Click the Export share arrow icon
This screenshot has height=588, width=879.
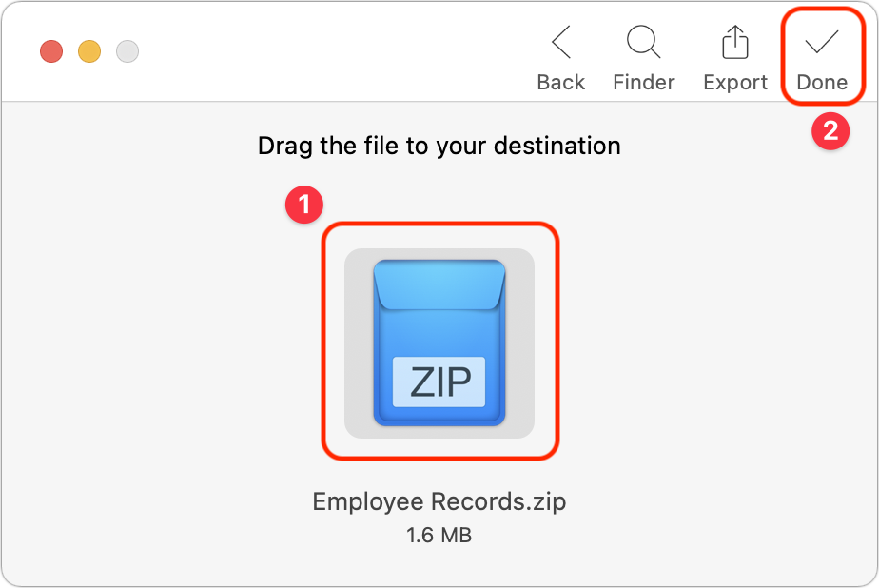pyautogui.click(x=735, y=42)
